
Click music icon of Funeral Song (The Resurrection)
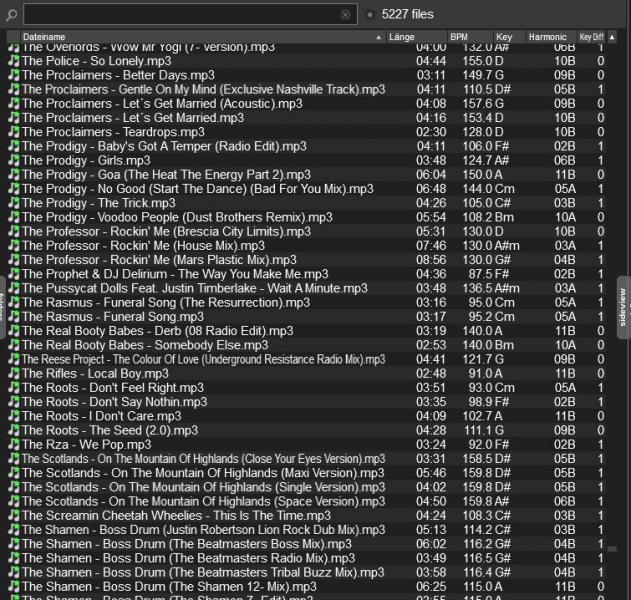tap(14, 303)
